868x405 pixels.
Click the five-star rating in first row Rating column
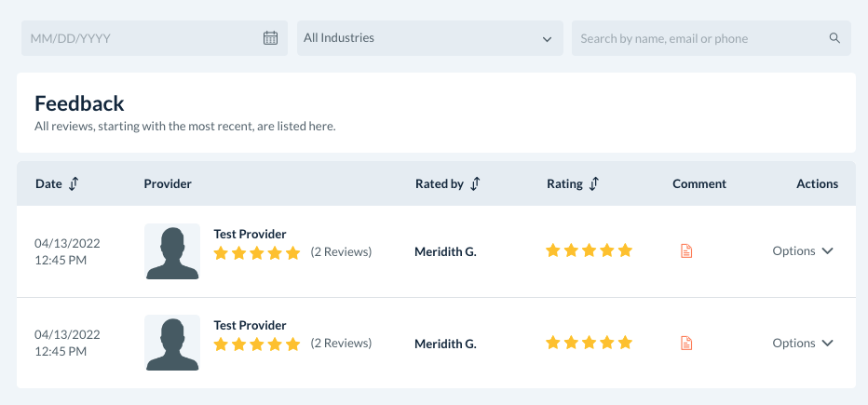click(x=589, y=250)
